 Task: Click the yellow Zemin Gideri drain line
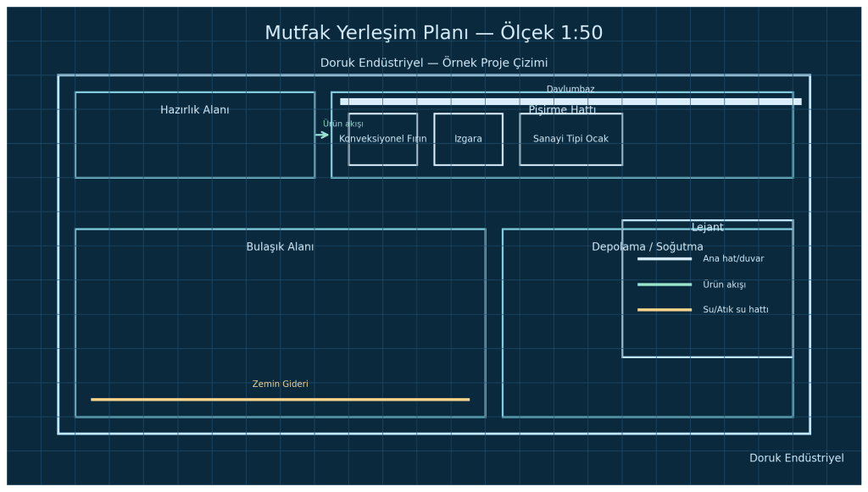[x=280, y=399]
